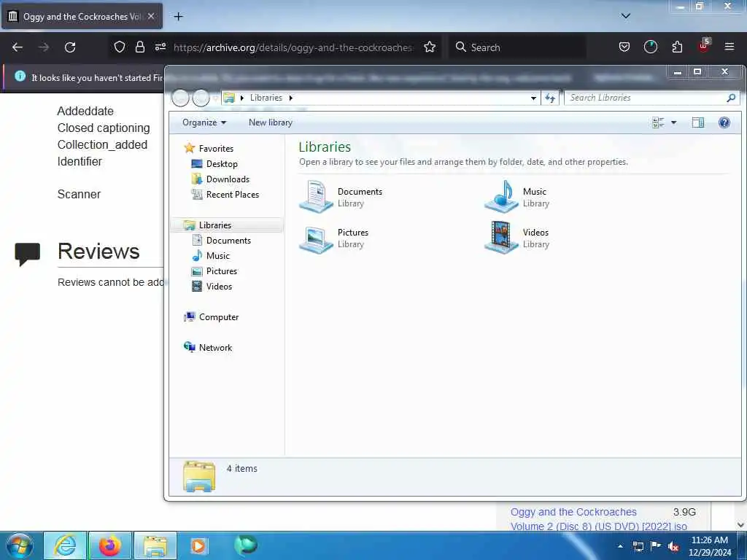Close the Oggy and the Cockroaches tab
Screen dimensions: 747x560
click(x=151, y=16)
